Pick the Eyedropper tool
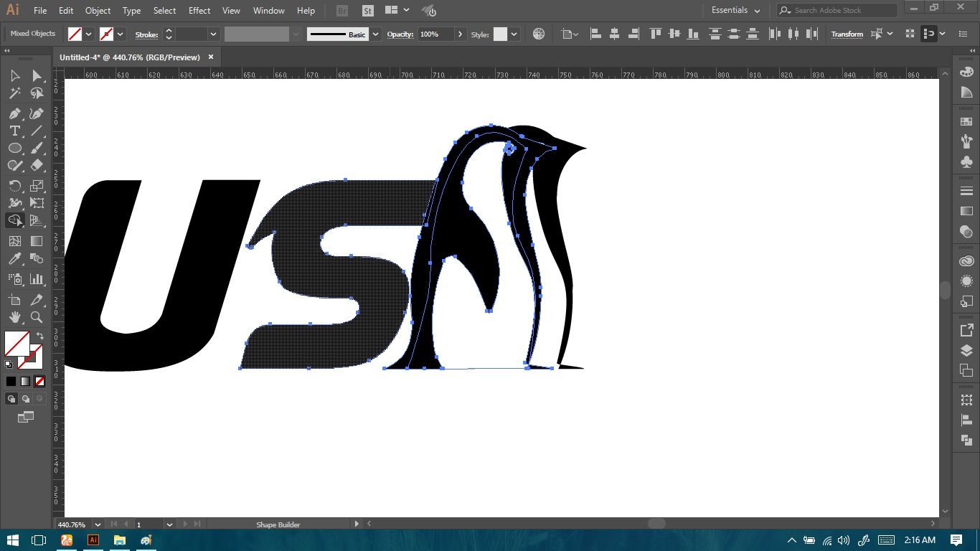The image size is (980, 551). click(14, 258)
